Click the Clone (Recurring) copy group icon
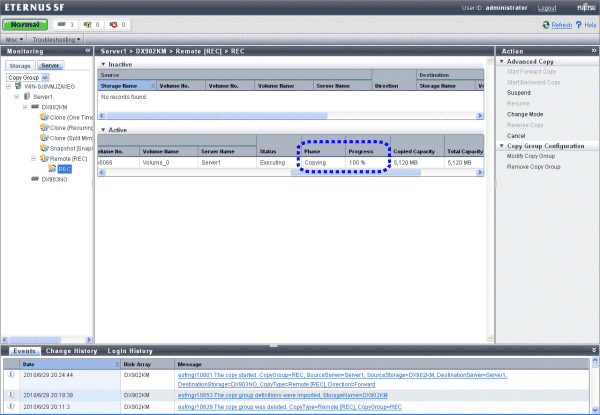Viewport: 600px width, 415px height. point(44,127)
